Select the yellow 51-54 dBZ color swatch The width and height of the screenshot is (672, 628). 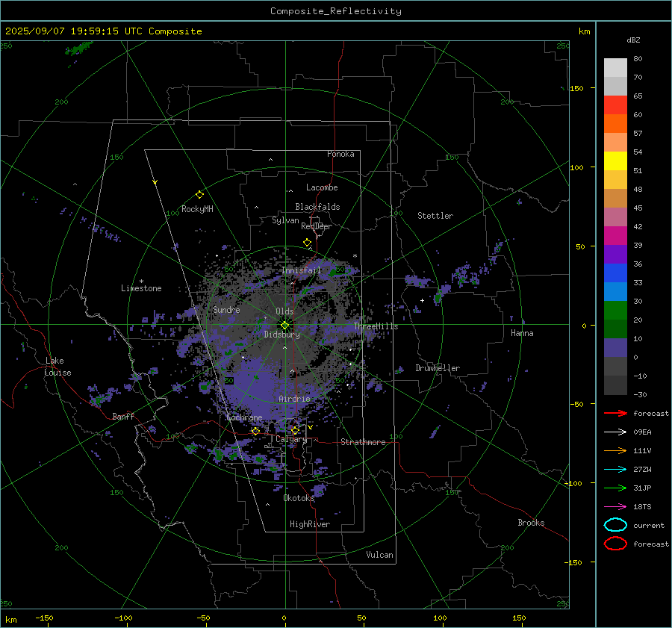pos(615,161)
